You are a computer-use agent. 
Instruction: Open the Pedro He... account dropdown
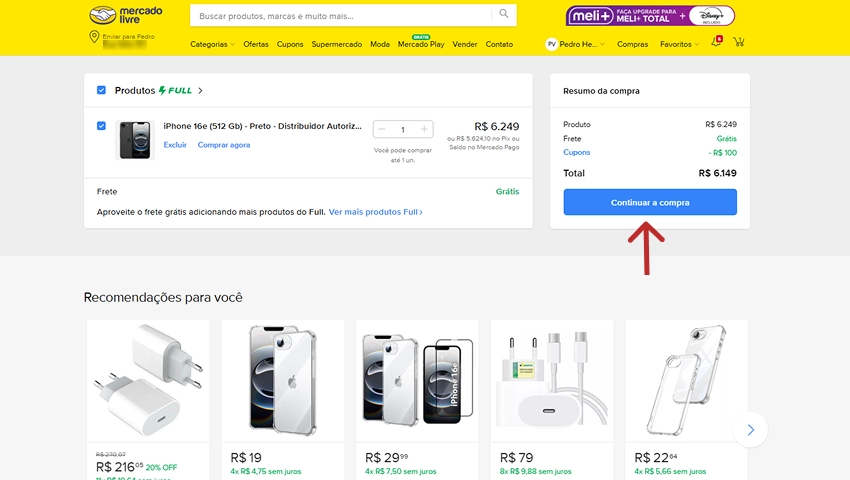582,44
